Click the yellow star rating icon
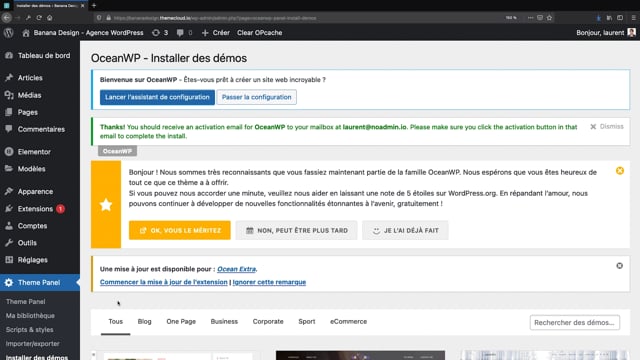Viewport: 640px width, 360px height. tap(106, 204)
